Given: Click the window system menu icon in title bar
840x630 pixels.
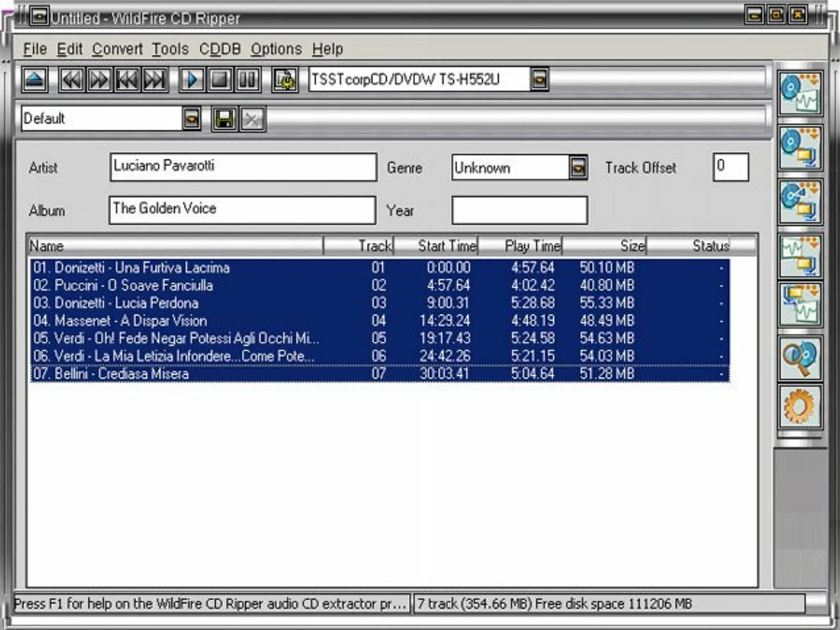Looking at the screenshot, I should [x=39, y=17].
